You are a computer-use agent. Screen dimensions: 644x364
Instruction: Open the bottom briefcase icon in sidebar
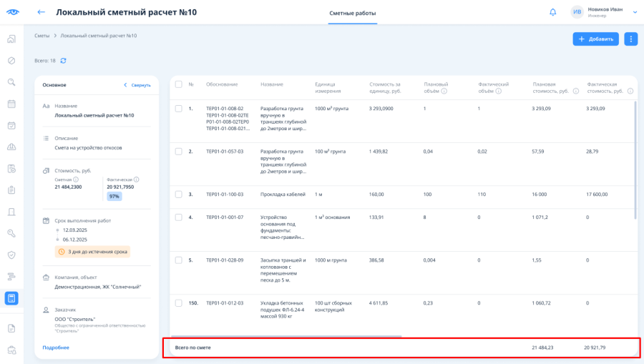point(11,350)
